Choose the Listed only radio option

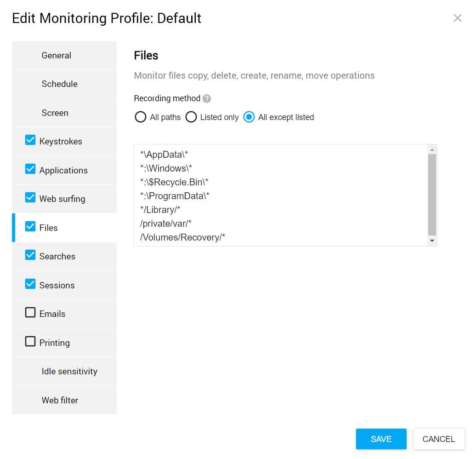tap(191, 117)
